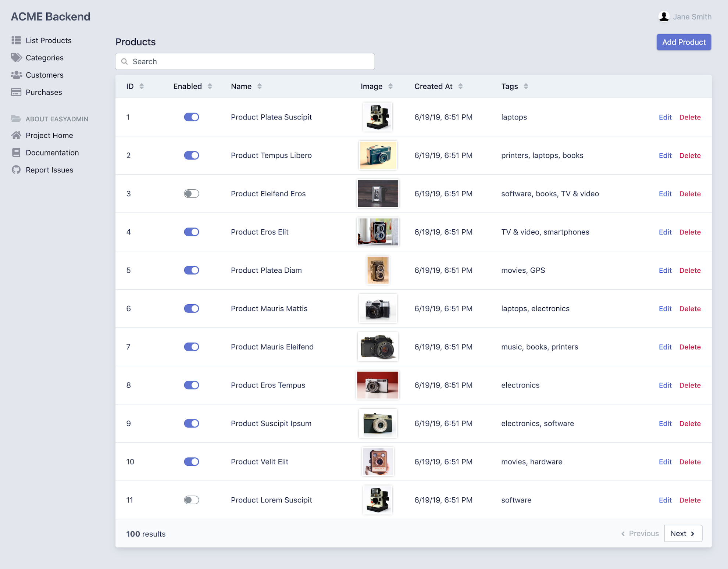Click the List Products sidebar icon

click(x=17, y=40)
